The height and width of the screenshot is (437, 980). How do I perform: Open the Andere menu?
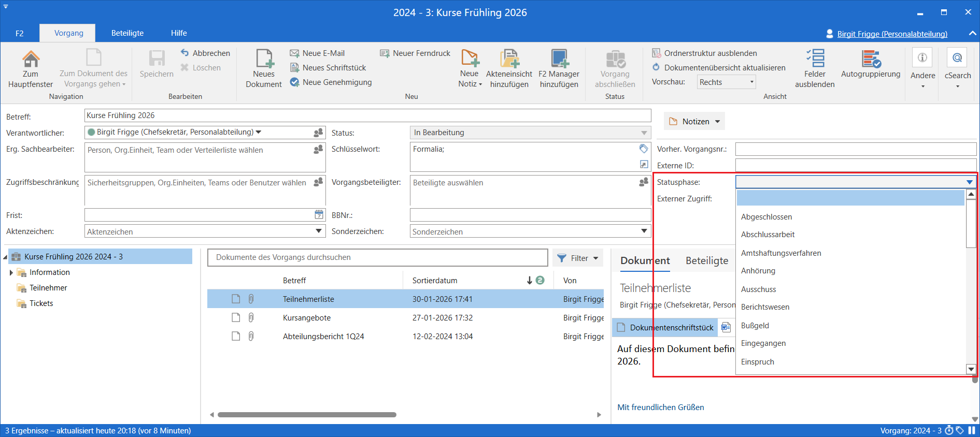922,69
